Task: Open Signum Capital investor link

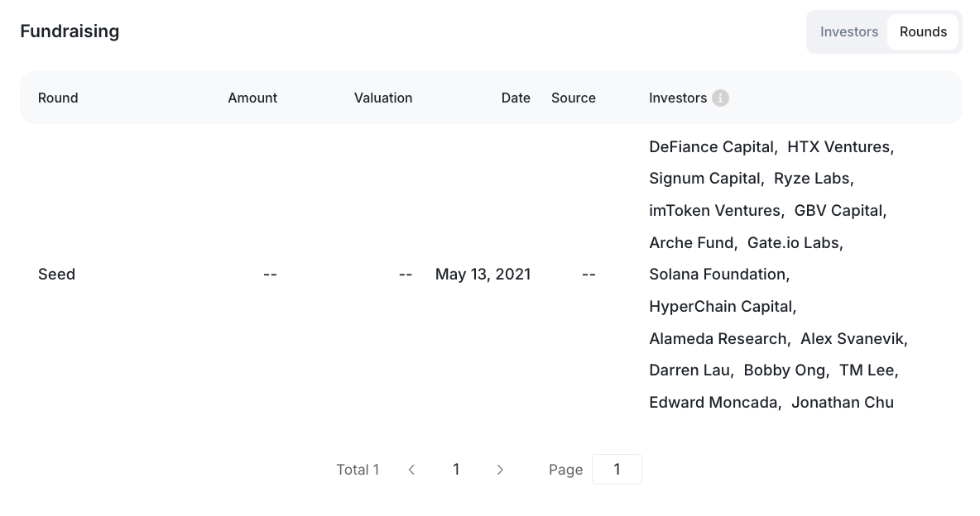Action: pos(704,179)
